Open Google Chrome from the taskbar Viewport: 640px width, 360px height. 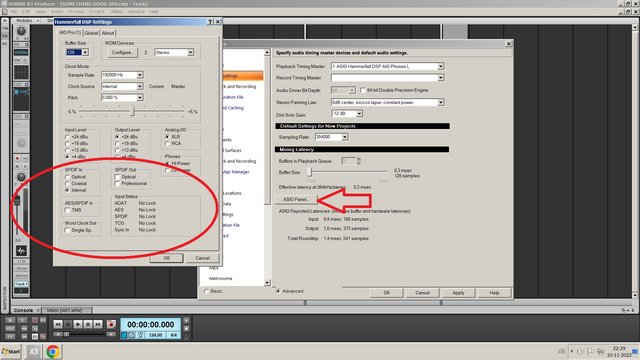tap(53, 351)
